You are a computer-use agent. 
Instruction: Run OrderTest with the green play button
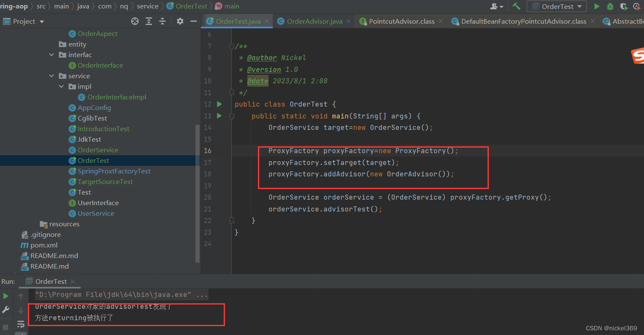pos(597,6)
